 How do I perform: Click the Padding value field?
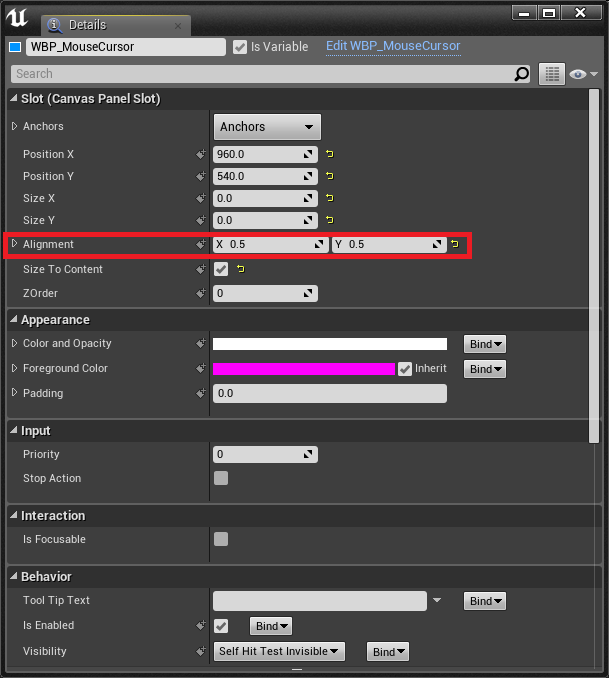point(330,393)
